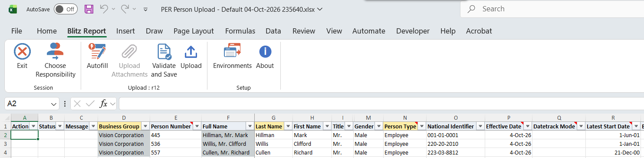Select National Identifier 001-01-0001

pyautogui.click(x=455, y=135)
